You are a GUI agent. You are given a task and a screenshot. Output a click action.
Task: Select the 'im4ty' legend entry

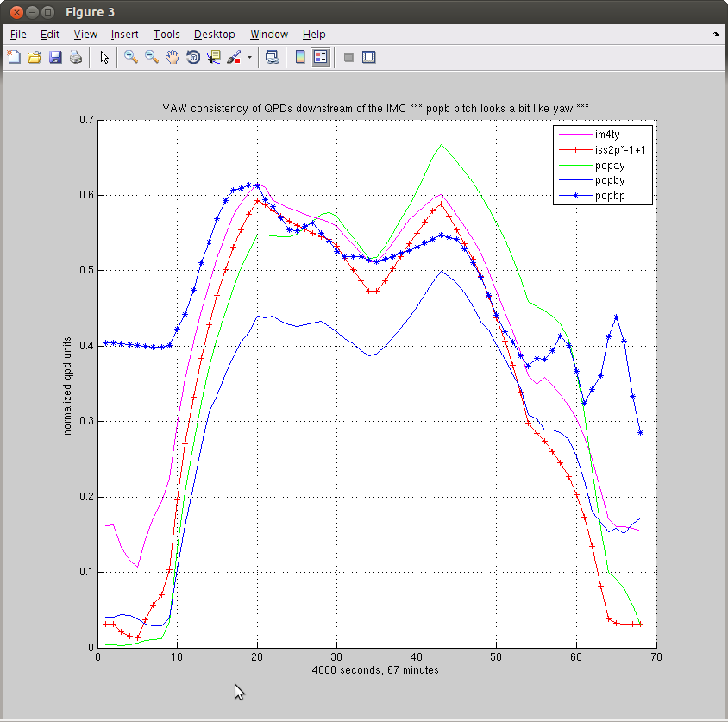tap(607, 135)
